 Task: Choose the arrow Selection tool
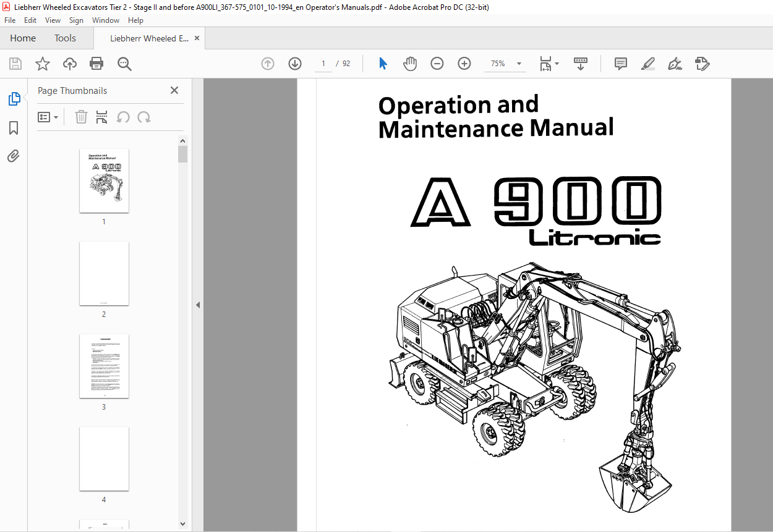(x=383, y=64)
